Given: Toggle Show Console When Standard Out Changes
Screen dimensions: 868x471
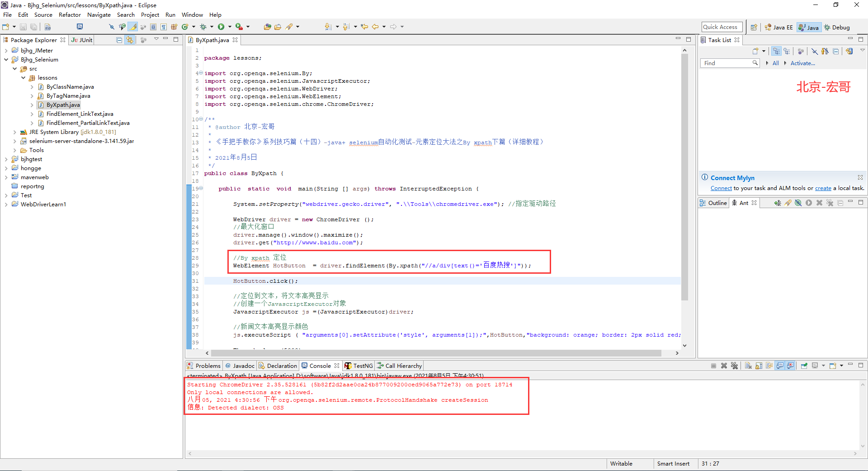Looking at the screenshot, I should (780, 366).
